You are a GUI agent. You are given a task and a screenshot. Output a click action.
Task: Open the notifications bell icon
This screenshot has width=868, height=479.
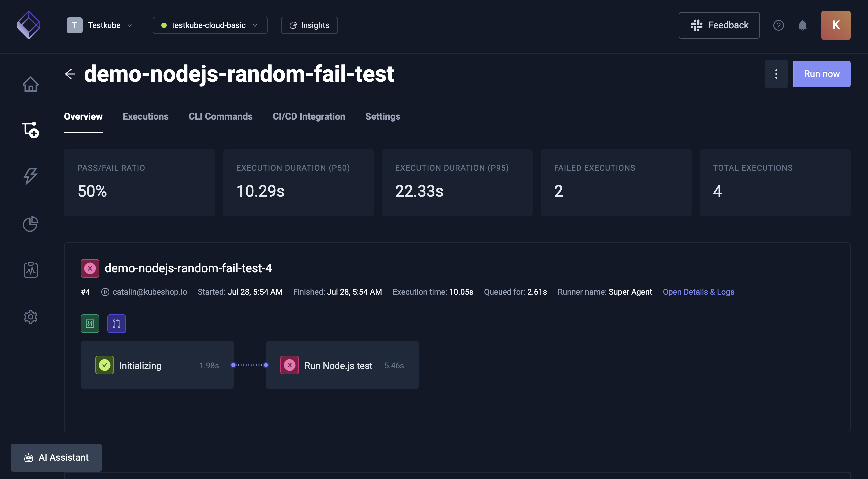pos(802,25)
